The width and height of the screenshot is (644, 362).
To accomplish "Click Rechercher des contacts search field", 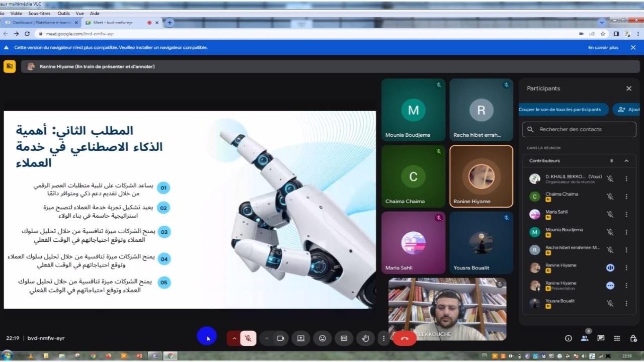I will (x=579, y=129).
